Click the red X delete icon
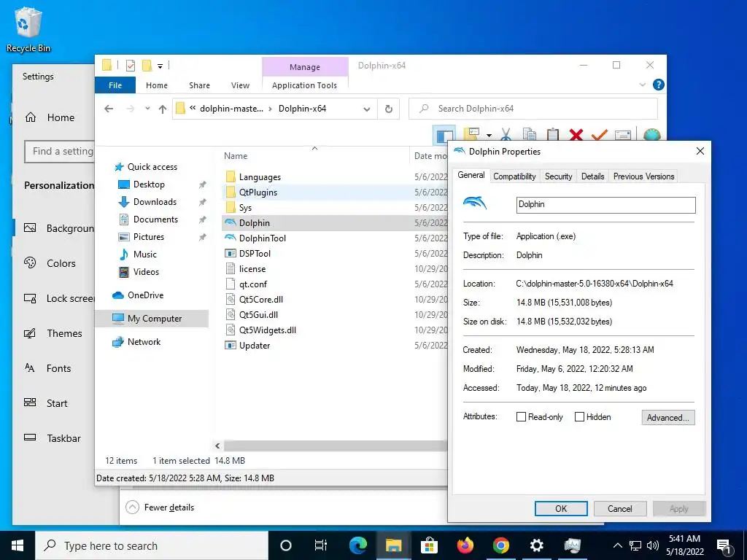The width and height of the screenshot is (747, 560). (x=576, y=135)
